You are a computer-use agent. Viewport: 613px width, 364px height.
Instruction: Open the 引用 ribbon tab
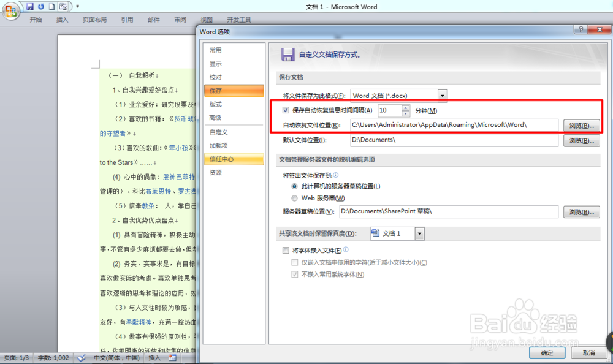pos(127,20)
